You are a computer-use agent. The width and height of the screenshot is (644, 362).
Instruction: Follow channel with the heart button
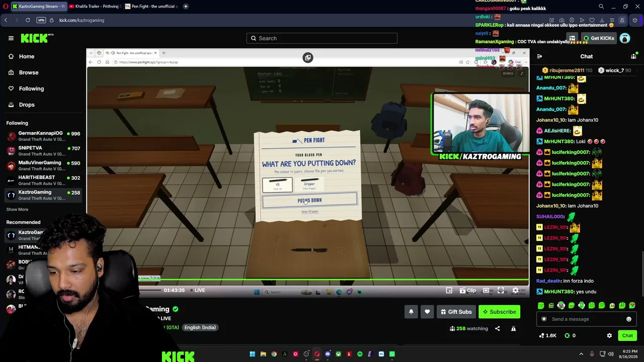coord(427,312)
